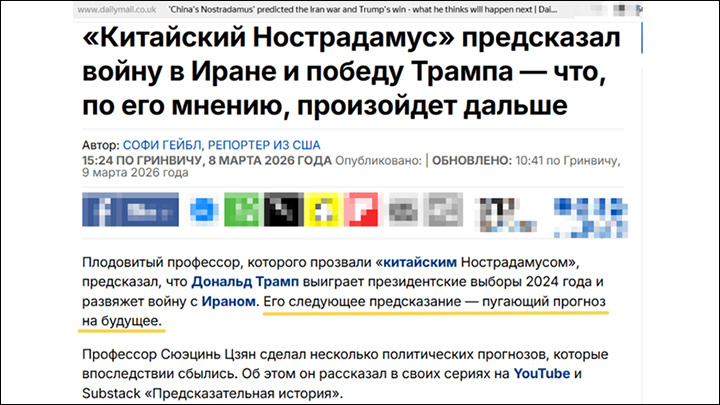The height and width of the screenshot is (405, 720).
Task: Select the China's Nostradamus page title tab
Action: pyautogui.click(x=363, y=10)
